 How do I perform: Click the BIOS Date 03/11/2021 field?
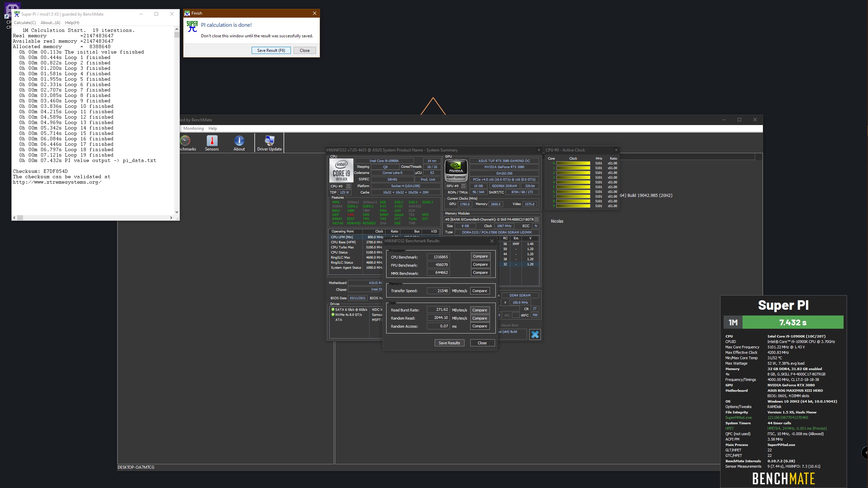pos(358,298)
